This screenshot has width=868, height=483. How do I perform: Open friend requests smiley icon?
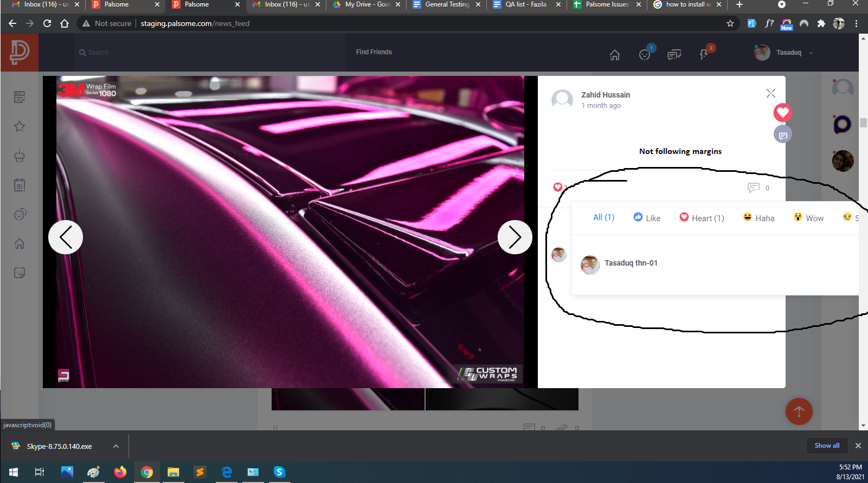pyautogui.click(x=645, y=55)
